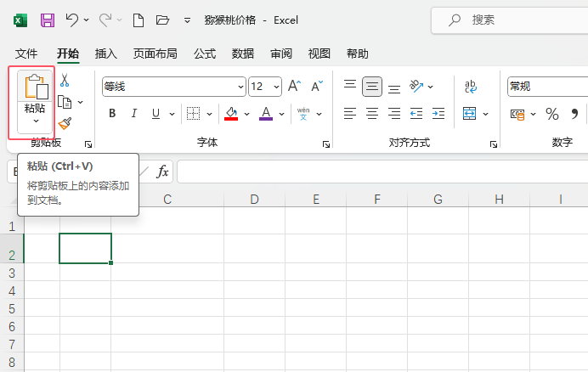Open the font size 12 dropdown
588x372 pixels.
[277, 87]
